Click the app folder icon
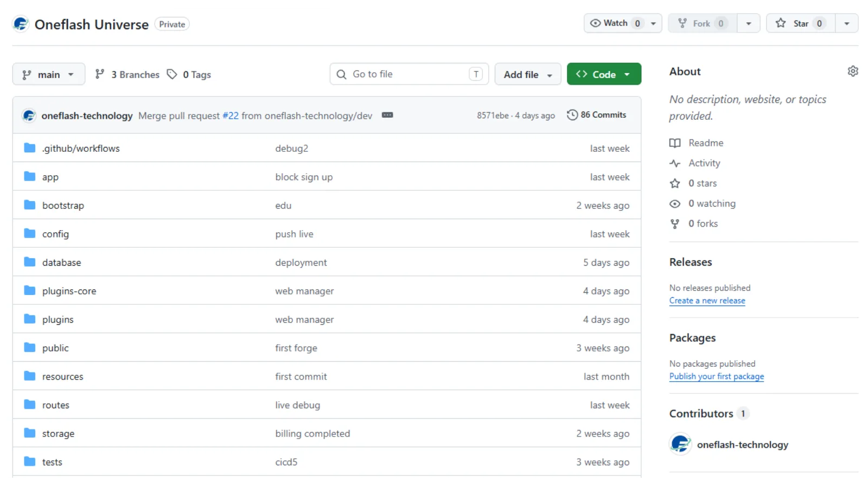 30,177
